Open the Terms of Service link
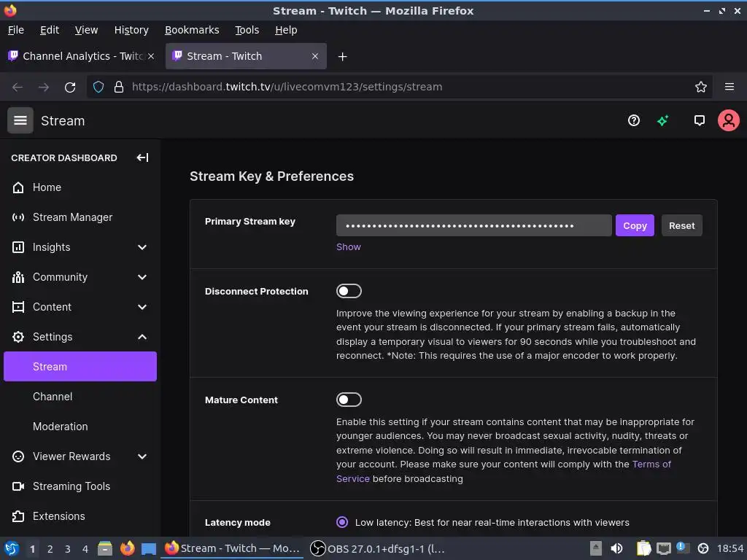The width and height of the screenshot is (747, 560). coord(503,472)
